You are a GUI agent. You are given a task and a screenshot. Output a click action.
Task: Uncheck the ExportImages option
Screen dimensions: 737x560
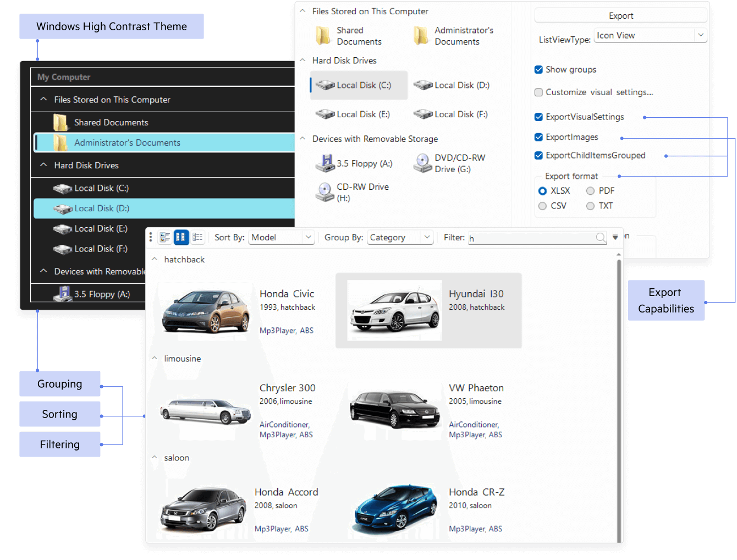pos(538,137)
